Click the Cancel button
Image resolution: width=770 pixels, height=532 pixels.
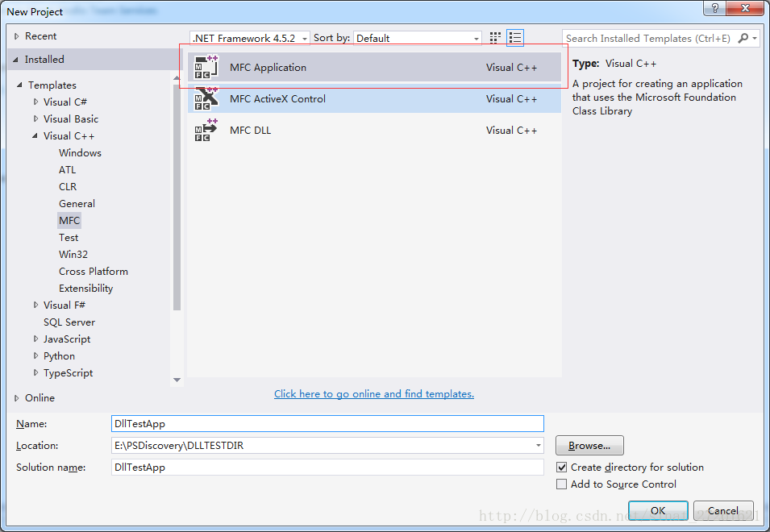point(723,510)
